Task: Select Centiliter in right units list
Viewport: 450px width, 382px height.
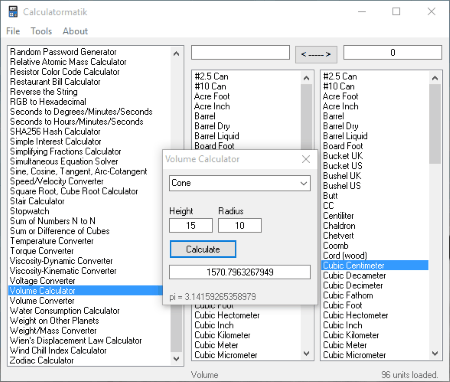Action: [338, 216]
